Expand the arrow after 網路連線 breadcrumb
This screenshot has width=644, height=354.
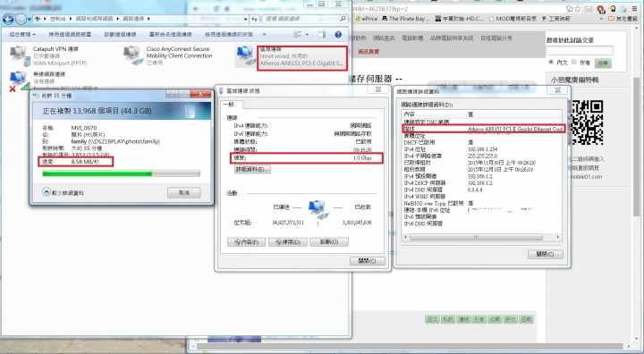coord(148,19)
